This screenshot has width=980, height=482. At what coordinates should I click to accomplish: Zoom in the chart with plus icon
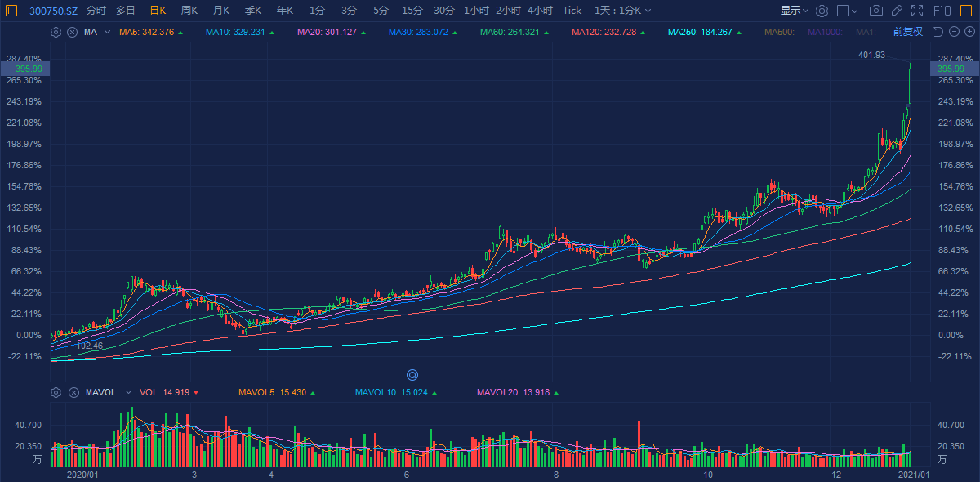969,32
